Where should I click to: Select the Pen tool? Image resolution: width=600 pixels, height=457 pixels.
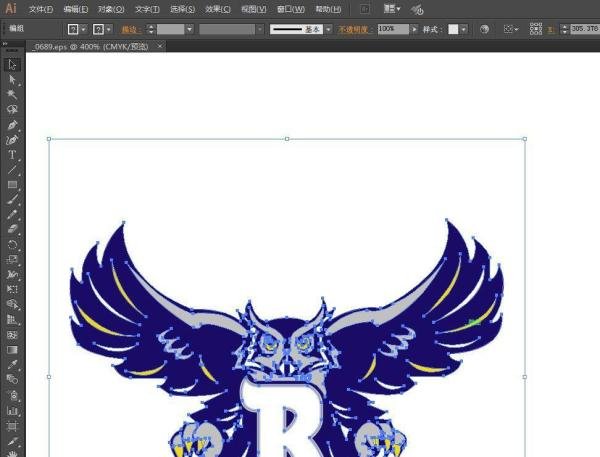[x=12, y=125]
